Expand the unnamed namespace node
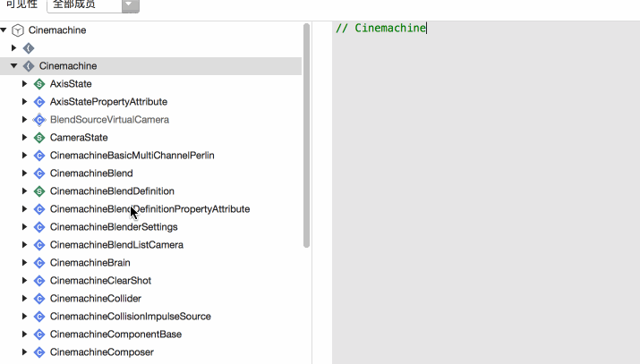This screenshot has height=364, width=640. pyautogui.click(x=14, y=48)
